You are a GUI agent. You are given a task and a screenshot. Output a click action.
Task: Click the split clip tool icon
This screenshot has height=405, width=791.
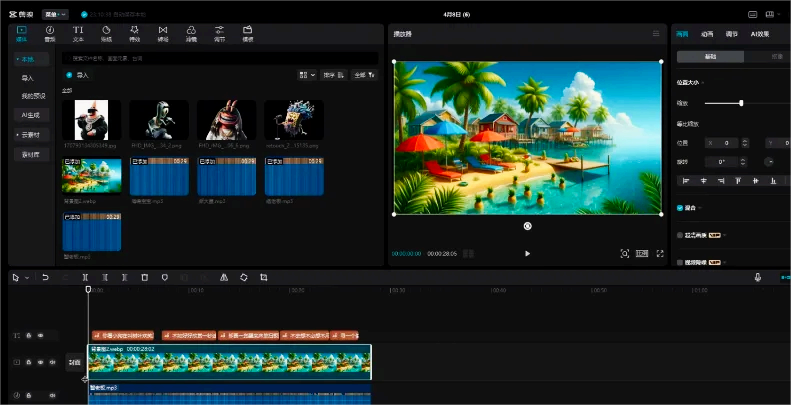coord(86,277)
